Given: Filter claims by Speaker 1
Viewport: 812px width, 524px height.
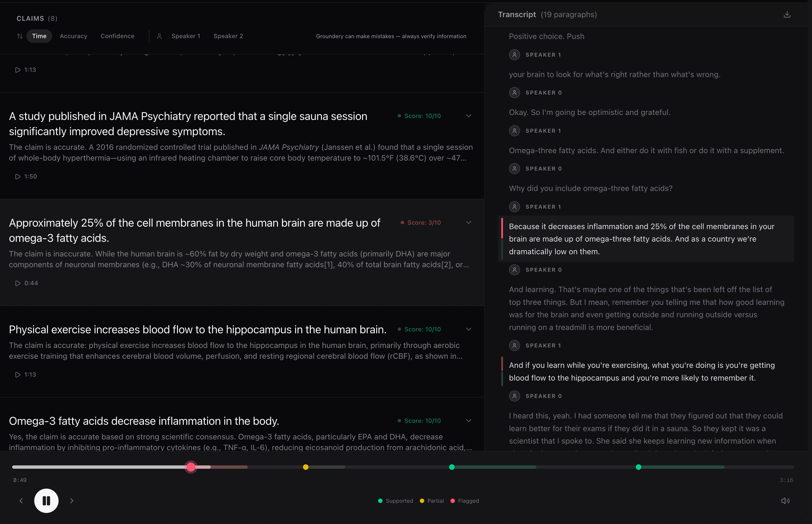Looking at the screenshot, I should tap(186, 36).
